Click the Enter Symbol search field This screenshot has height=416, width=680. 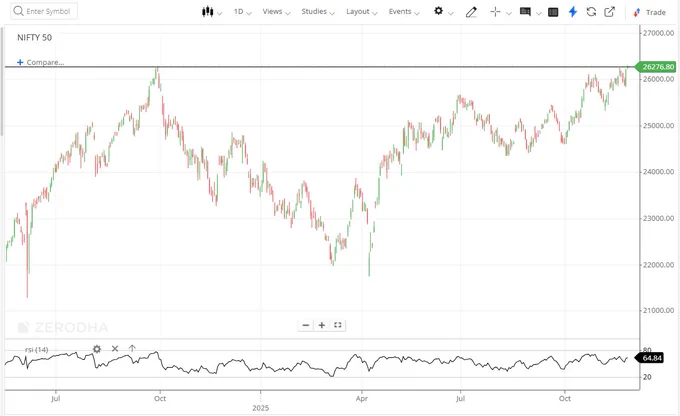click(44, 11)
